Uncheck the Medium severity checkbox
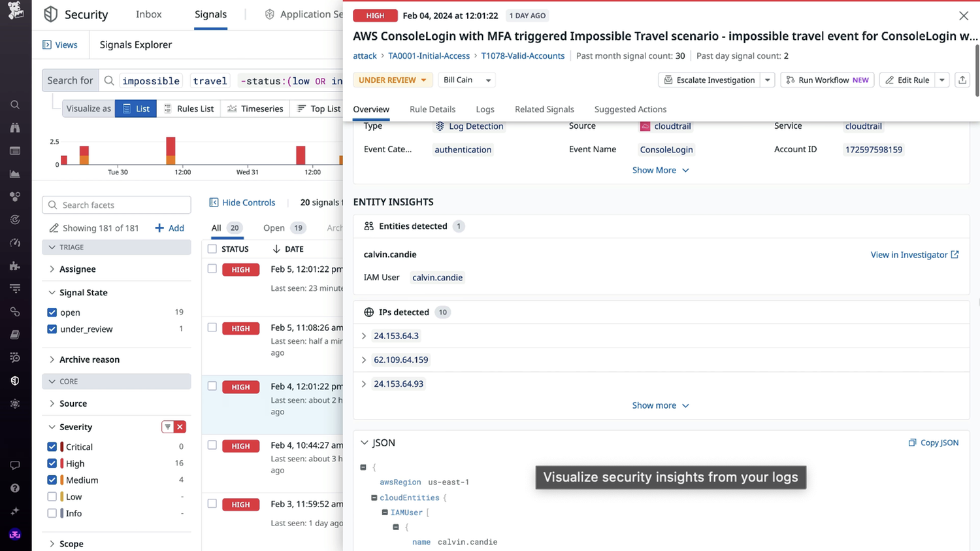980x551 pixels. 52,480
